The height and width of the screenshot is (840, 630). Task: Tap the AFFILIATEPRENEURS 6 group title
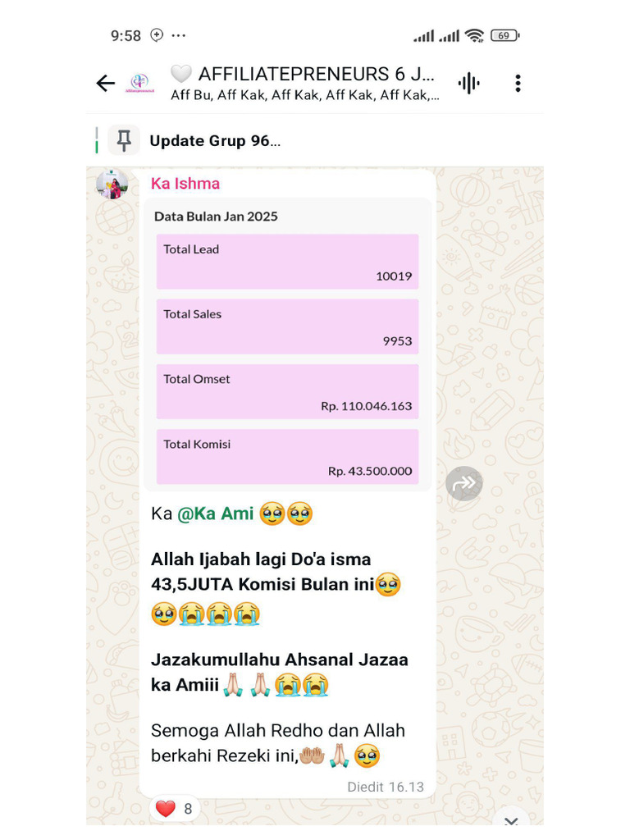click(x=316, y=74)
